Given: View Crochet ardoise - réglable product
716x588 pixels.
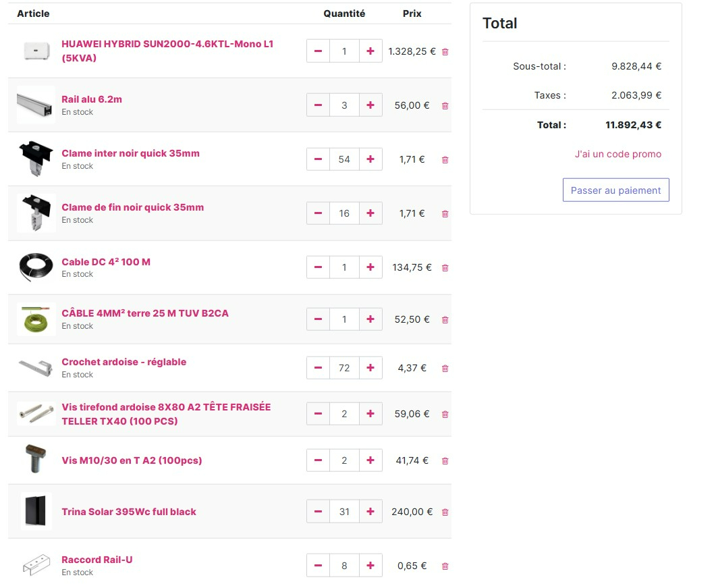Looking at the screenshot, I should click(124, 362).
